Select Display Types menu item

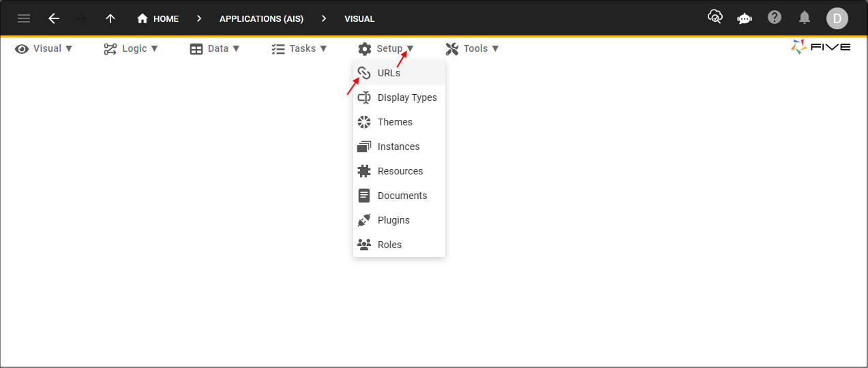click(406, 97)
